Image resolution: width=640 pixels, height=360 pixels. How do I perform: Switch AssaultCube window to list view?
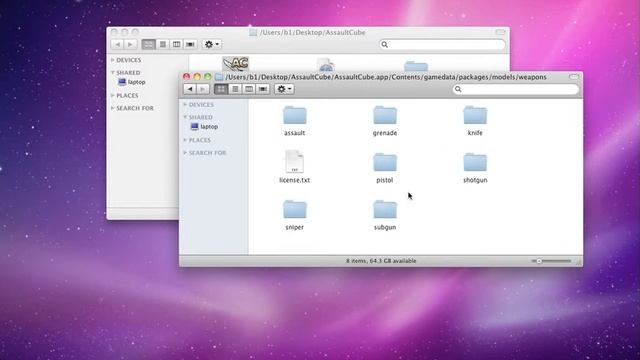162,44
